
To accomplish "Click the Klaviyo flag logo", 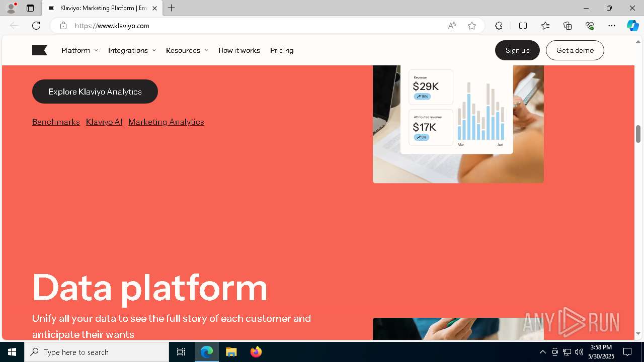I will [x=40, y=50].
